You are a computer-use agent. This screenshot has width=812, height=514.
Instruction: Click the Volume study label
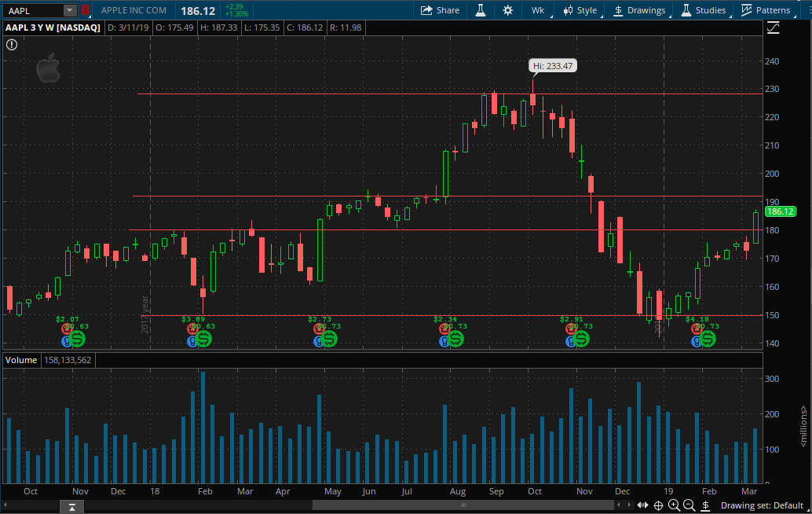click(21, 360)
